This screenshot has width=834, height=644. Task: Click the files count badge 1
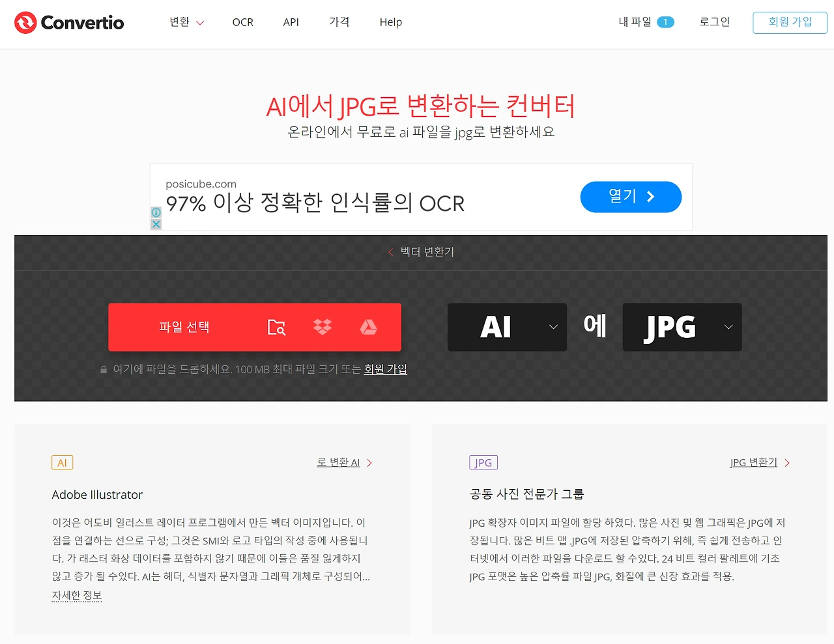(x=665, y=22)
